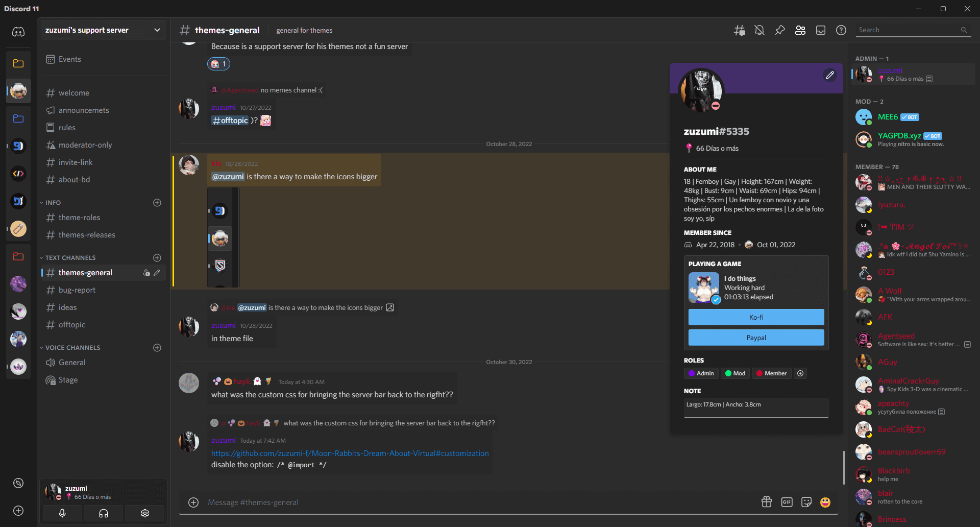Viewport: 980px width, 527px height.
Task: Open the ideas channel
Action: pos(103,307)
